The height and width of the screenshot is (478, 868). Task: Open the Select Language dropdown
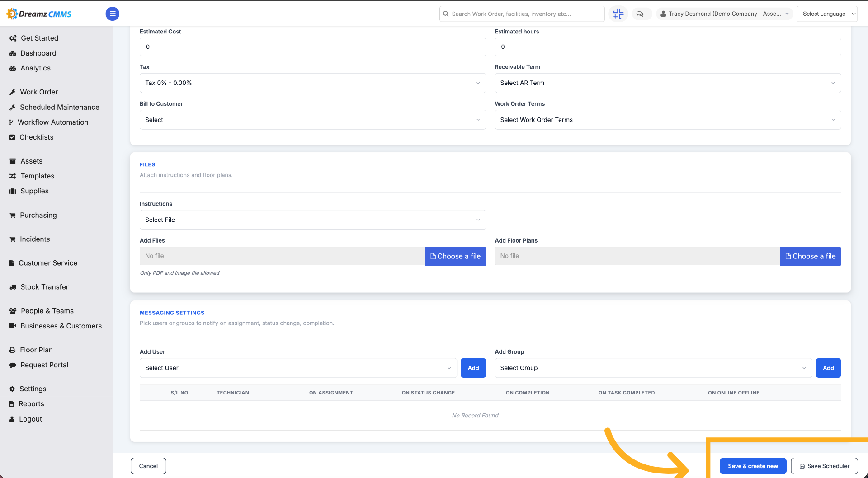click(827, 14)
